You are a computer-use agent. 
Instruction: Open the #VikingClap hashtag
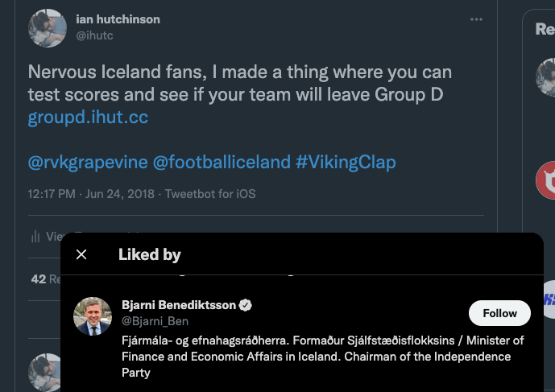tap(346, 162)
